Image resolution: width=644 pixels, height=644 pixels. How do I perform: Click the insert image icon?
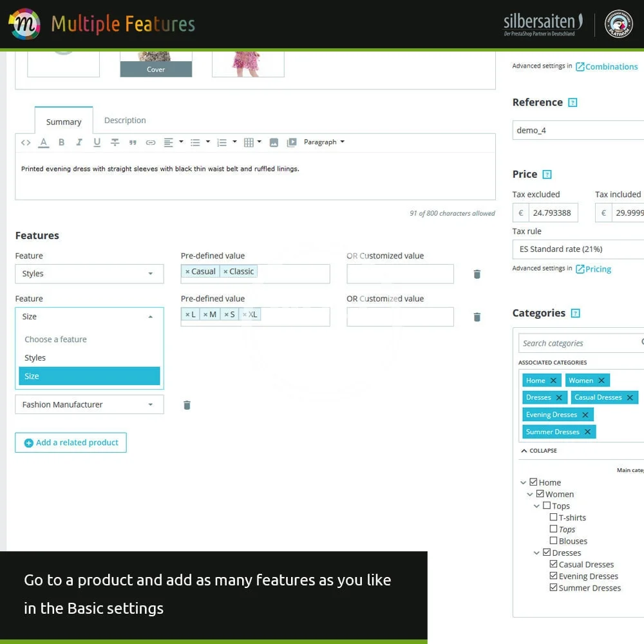274,142
